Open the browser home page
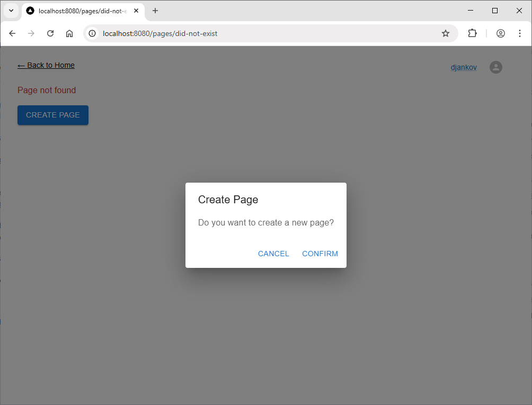 point(69,33)
